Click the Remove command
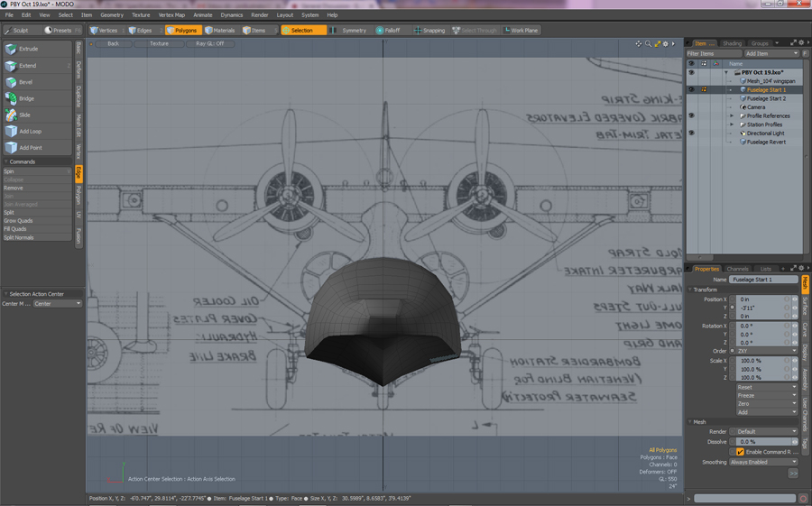Screen dimensions: 812x506 pos(37,188)
